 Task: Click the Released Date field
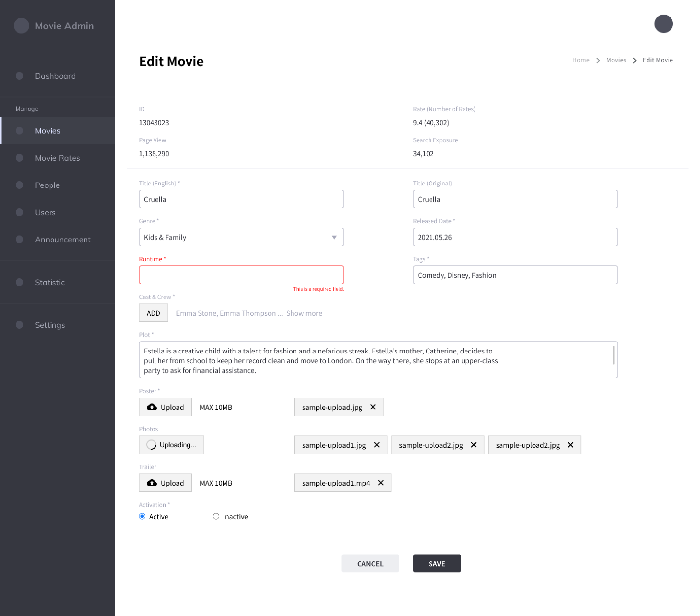click(515, 237)
